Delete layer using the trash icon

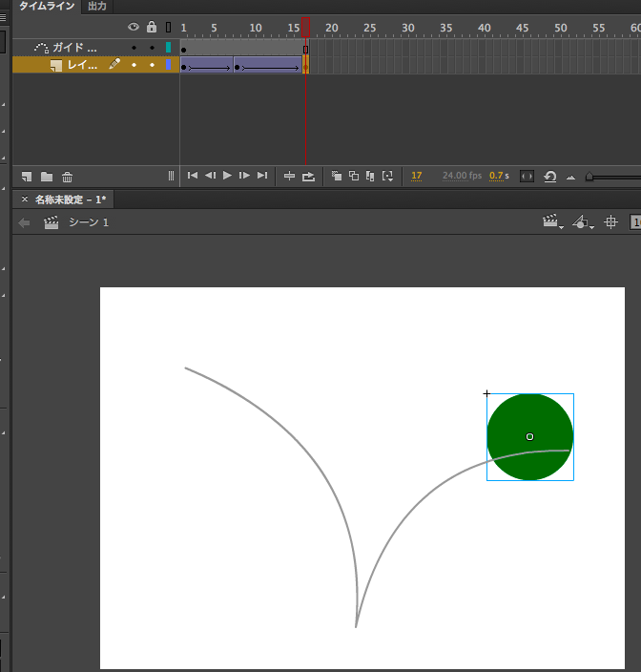click(x=67, y=177)
